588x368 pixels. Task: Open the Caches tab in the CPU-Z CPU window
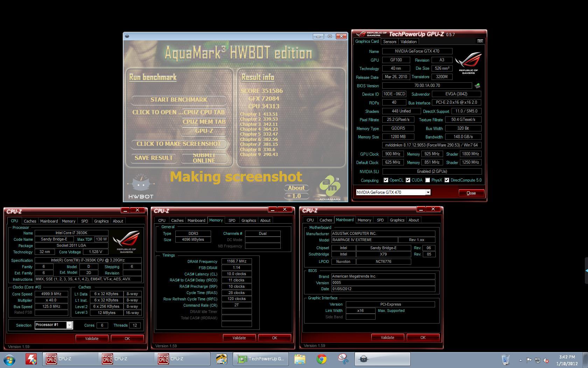tap(30, 221)
